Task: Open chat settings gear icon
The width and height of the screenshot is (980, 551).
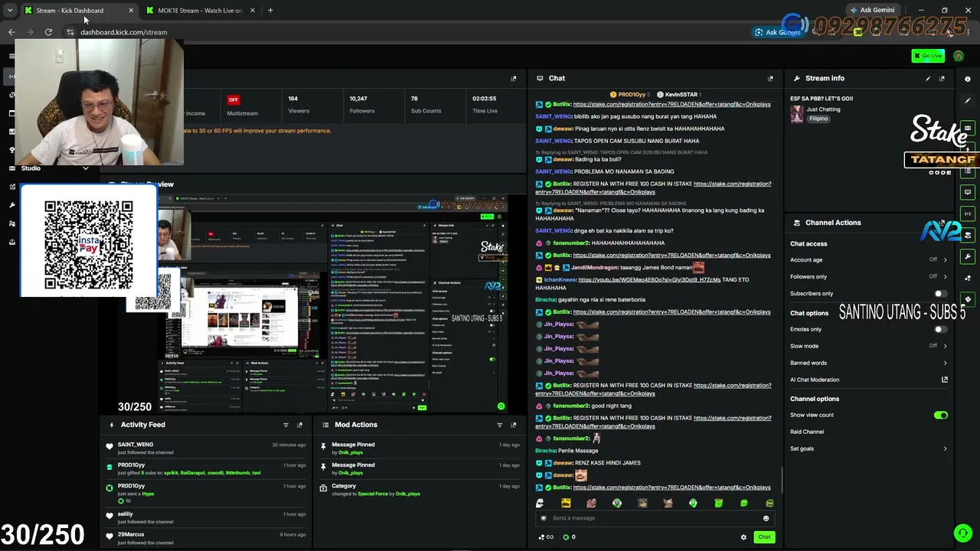Action: click(743, 537)
